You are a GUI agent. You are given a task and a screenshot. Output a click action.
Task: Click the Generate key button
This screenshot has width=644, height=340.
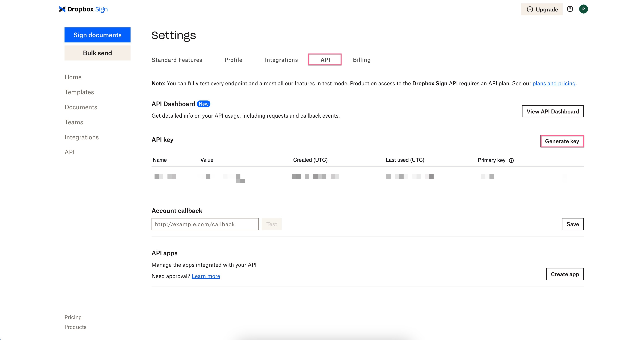562,141
